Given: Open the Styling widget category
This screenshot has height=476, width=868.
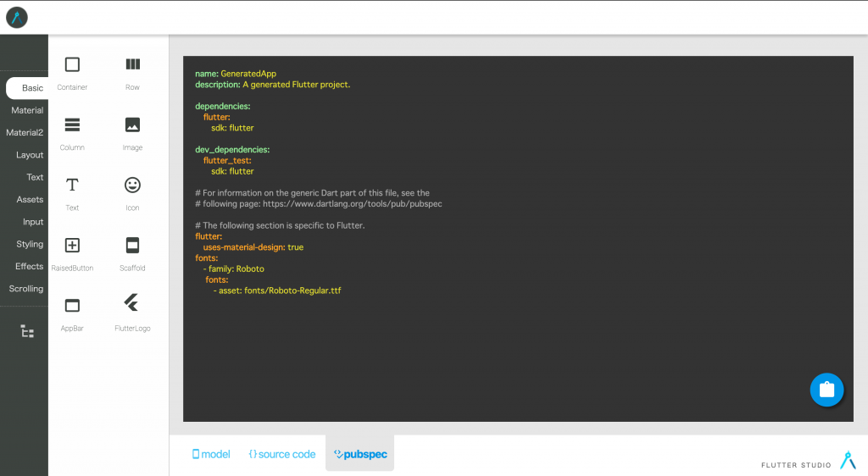Looking at the screenshot, I should coord(30,244).
